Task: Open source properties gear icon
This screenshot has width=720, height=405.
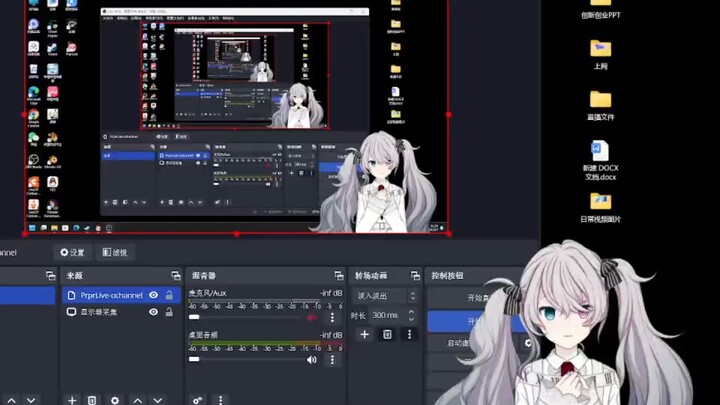Action: click(115, 399)
